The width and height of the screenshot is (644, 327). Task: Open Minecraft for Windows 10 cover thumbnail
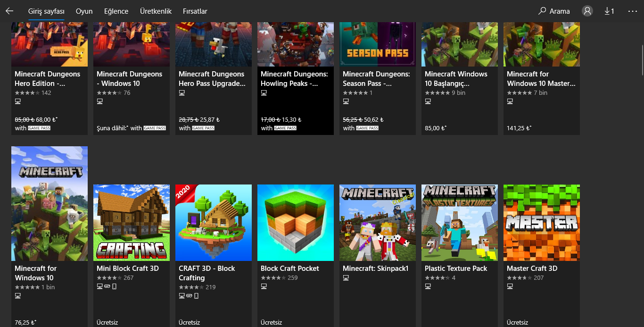[x=50, y=203]
